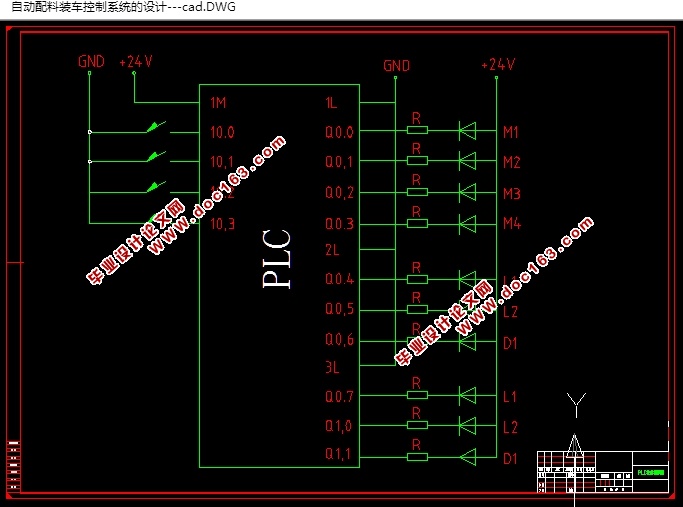
Task: Select the M1 load label
Action: tap(511, 132)
